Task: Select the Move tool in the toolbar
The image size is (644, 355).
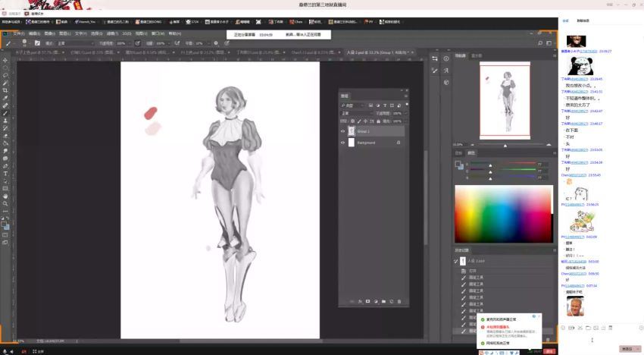Action: click(5, 60)
